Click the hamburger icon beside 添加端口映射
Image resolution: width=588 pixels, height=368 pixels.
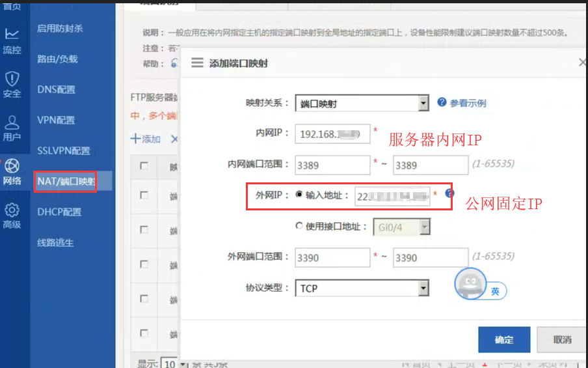pyautogui.click(x=196, y=63)
